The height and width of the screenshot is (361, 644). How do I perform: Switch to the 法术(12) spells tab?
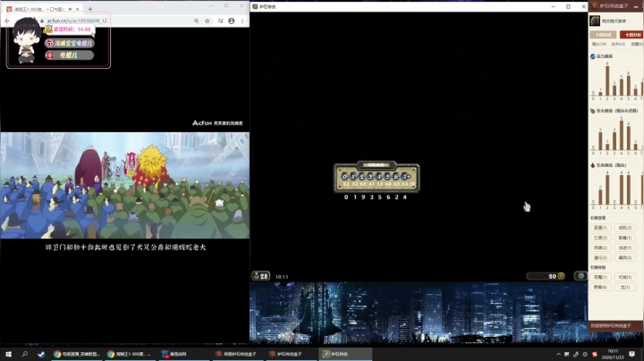pyautogui.click(x=618, y=44)
